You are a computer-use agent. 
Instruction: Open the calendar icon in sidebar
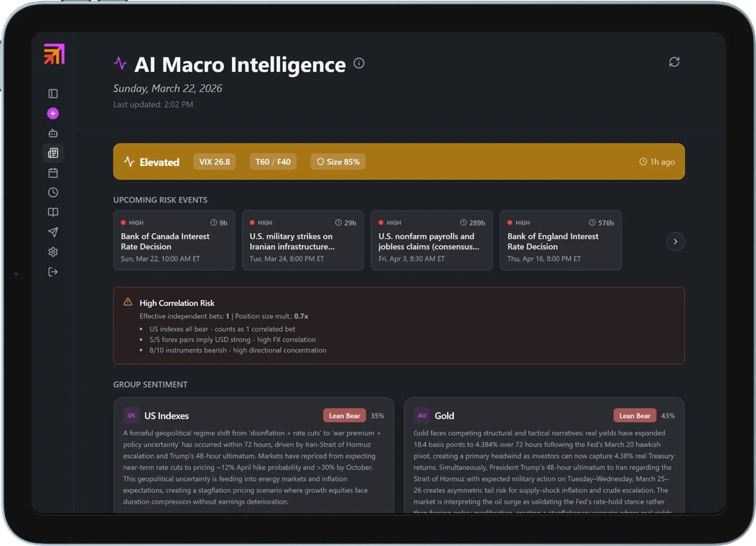(x=53, y=173)
